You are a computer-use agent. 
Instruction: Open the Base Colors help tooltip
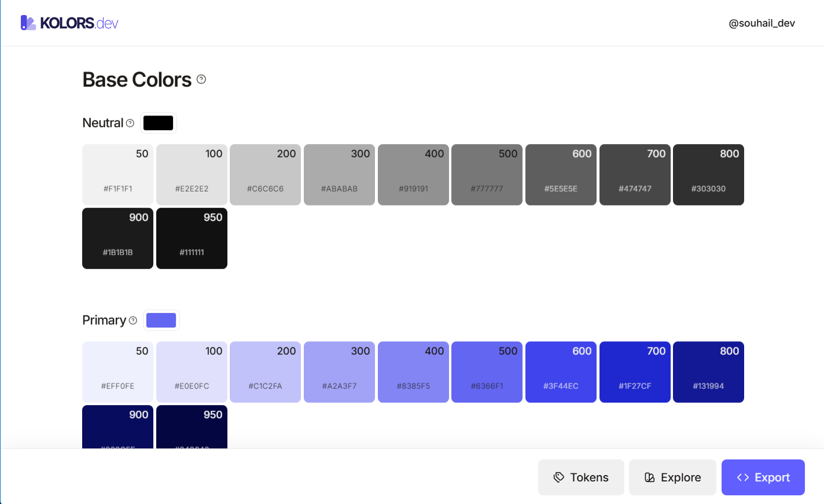pyautogui.click(x=201, y=80)
